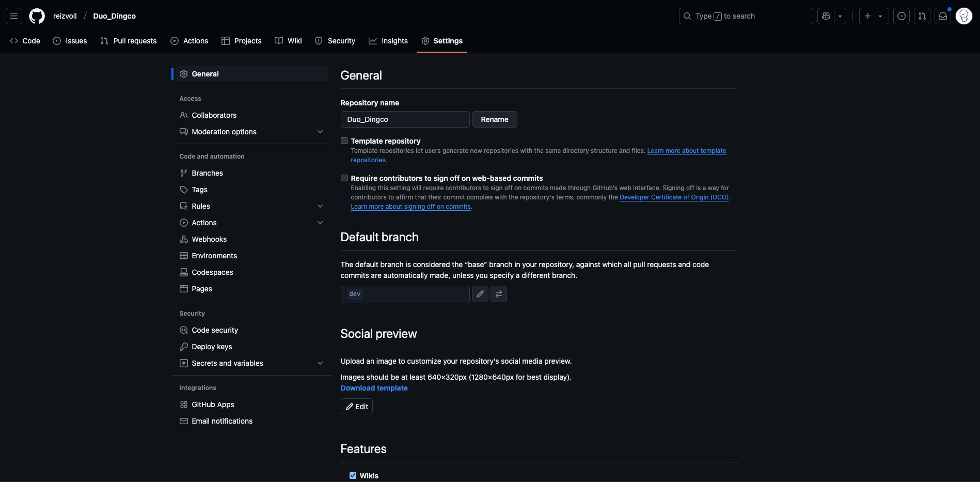Switch to the Issues tab
Viewport: 980px width, 482px height.
pos(70,41)
